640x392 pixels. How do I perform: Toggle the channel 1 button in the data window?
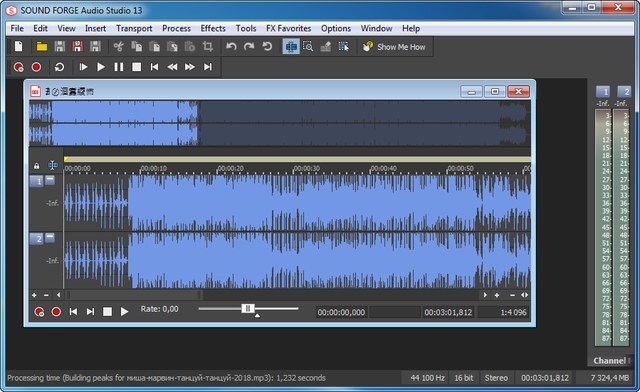click(x=36, y=181)
